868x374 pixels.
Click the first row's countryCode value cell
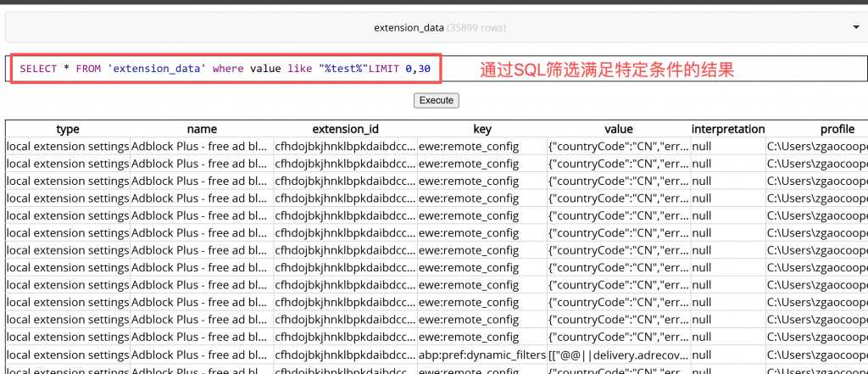618,146
